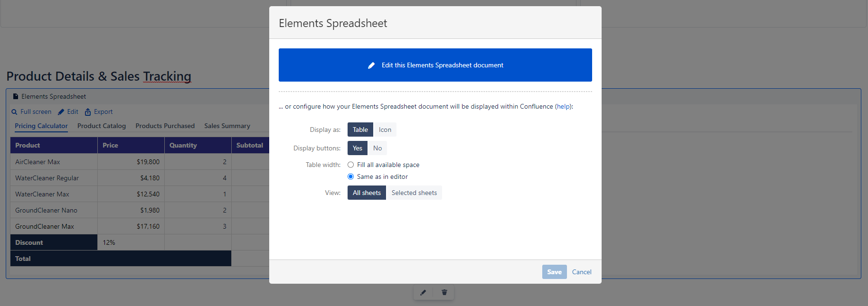The width and height of the screenshot is (868, 306).
Task: Open the Sales Summary sheet tab
Action: click(227, 126)
